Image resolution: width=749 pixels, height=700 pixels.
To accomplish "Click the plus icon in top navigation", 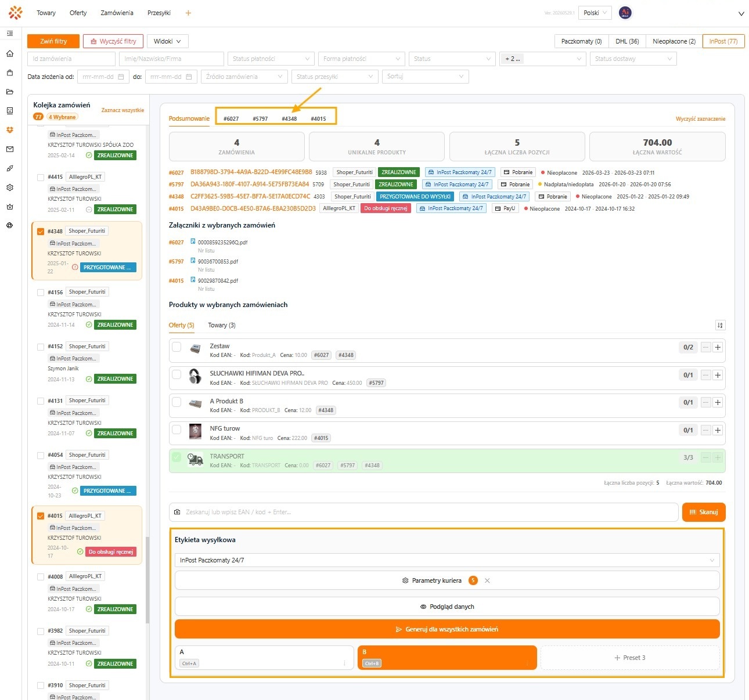I will (x=188, y=13).
